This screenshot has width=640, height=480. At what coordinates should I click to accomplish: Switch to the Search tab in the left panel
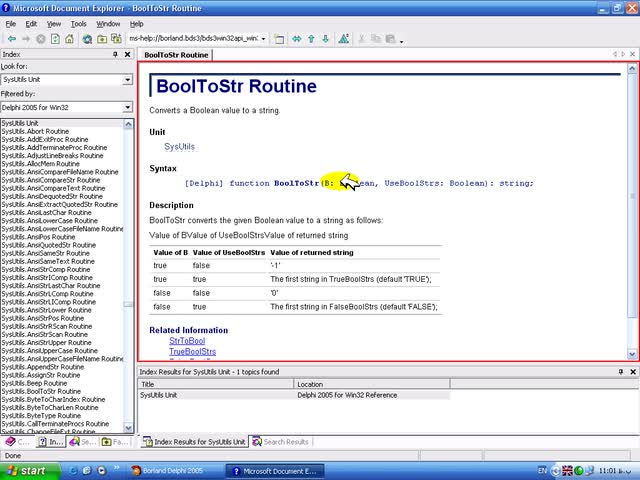[x=82, y=442]
